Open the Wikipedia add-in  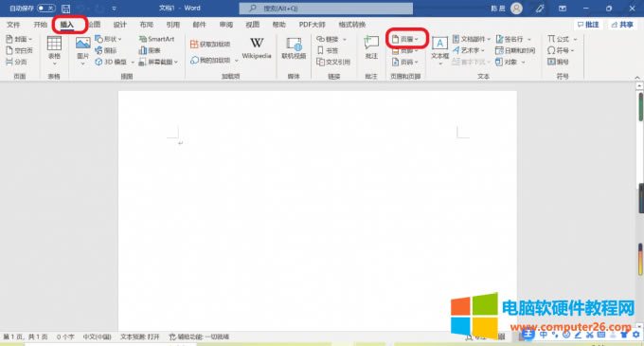[257, 48]
